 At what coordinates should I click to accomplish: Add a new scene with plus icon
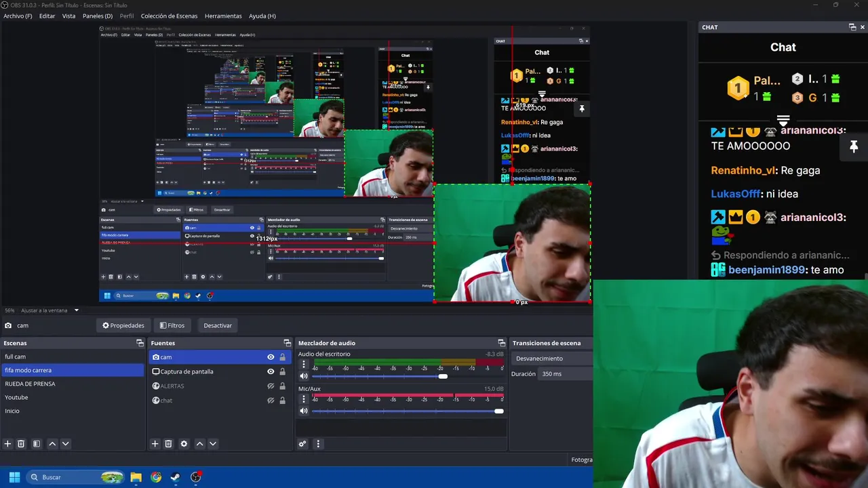8,444
